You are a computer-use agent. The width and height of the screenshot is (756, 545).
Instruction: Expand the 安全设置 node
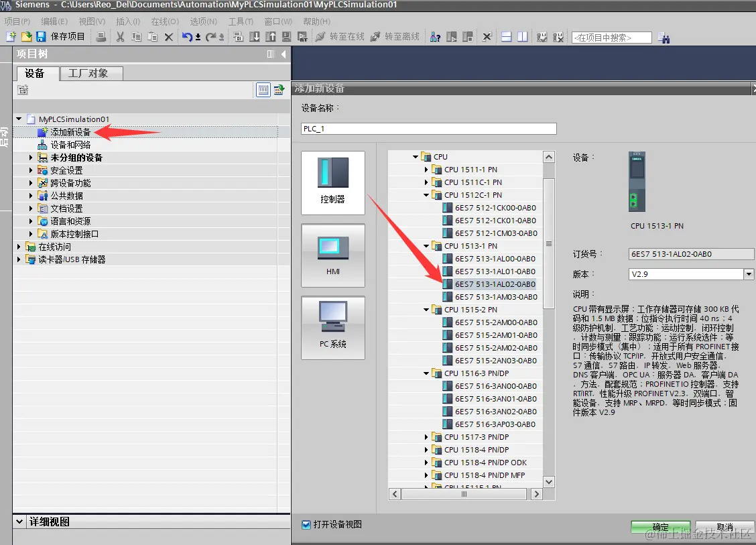click(31, 170)
